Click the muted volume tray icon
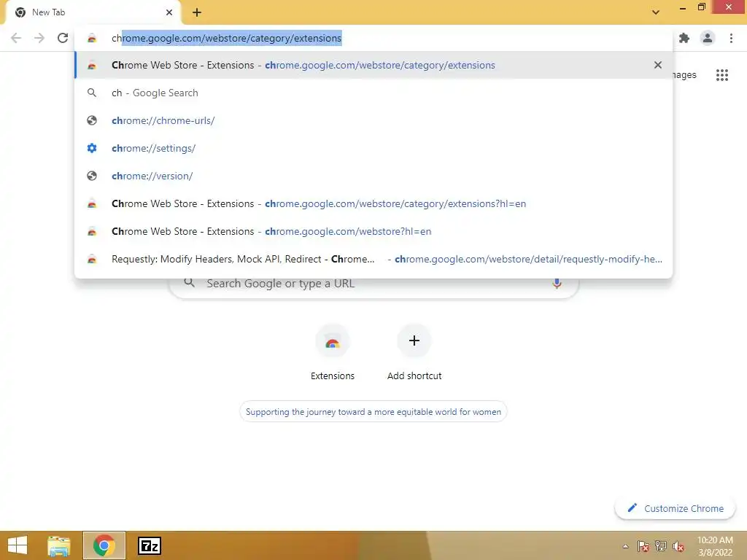The image size is (747, 560). click(x=678, y=546)
